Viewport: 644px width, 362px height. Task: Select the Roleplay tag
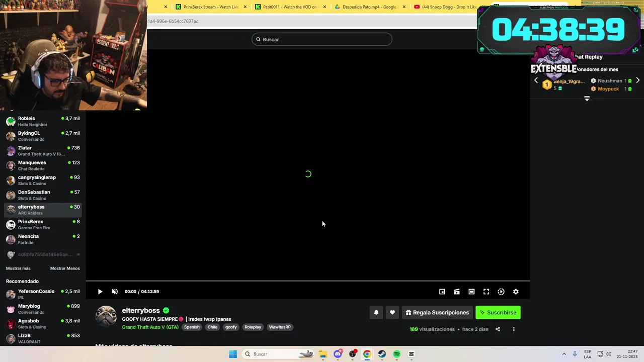253,327
